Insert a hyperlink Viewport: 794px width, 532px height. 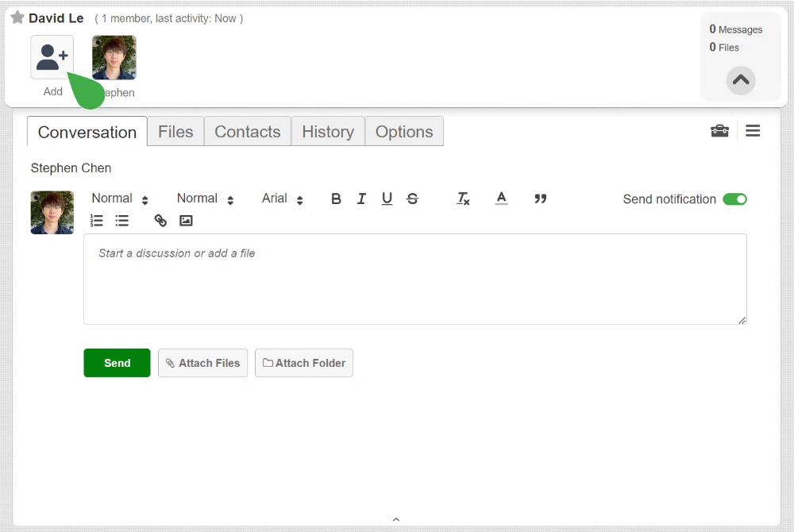160,221
